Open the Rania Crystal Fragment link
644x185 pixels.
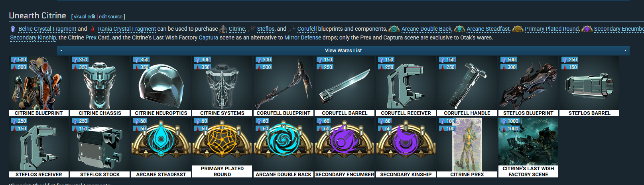point(127,29)
